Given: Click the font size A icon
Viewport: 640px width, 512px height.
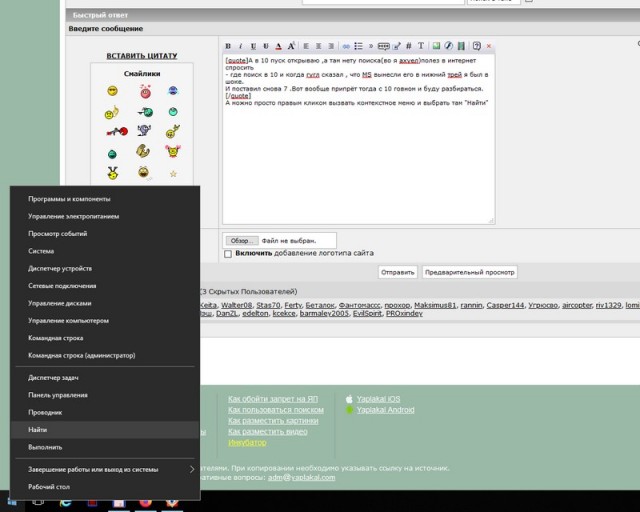Looking at the screenshot, I should tap(291, 46).
